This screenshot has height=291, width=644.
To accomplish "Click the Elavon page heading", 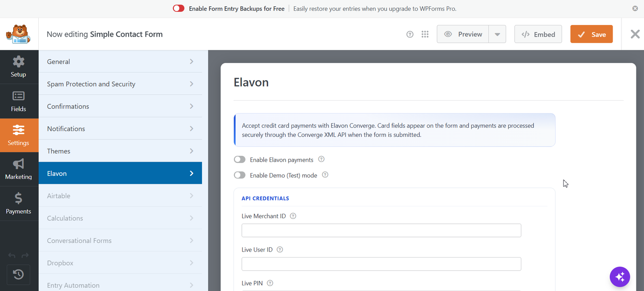I will [x=251, y=82].
